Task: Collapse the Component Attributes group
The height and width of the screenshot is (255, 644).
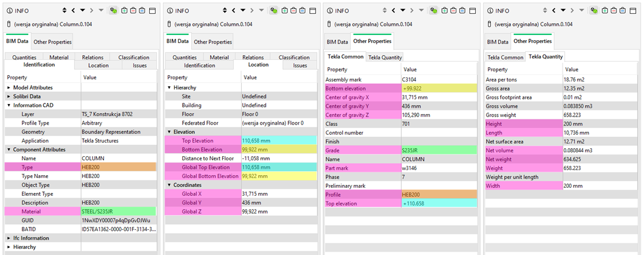Action: [9, 150]
